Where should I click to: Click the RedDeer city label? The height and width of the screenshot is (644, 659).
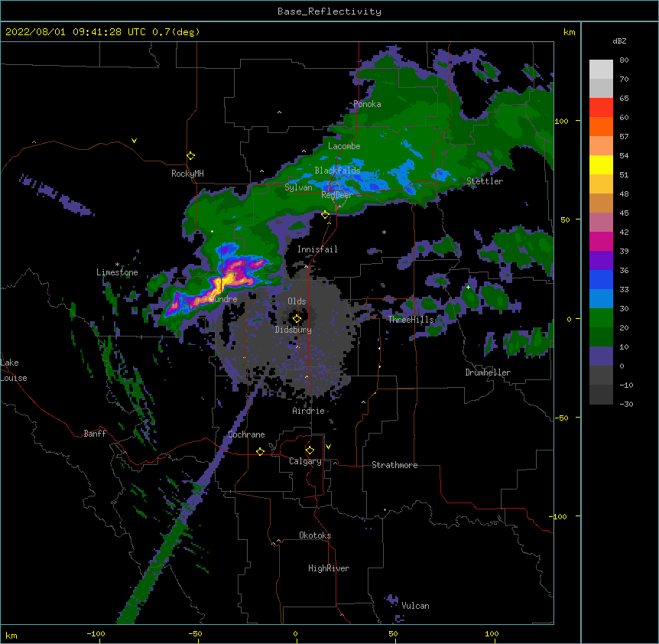coord(337,195)
